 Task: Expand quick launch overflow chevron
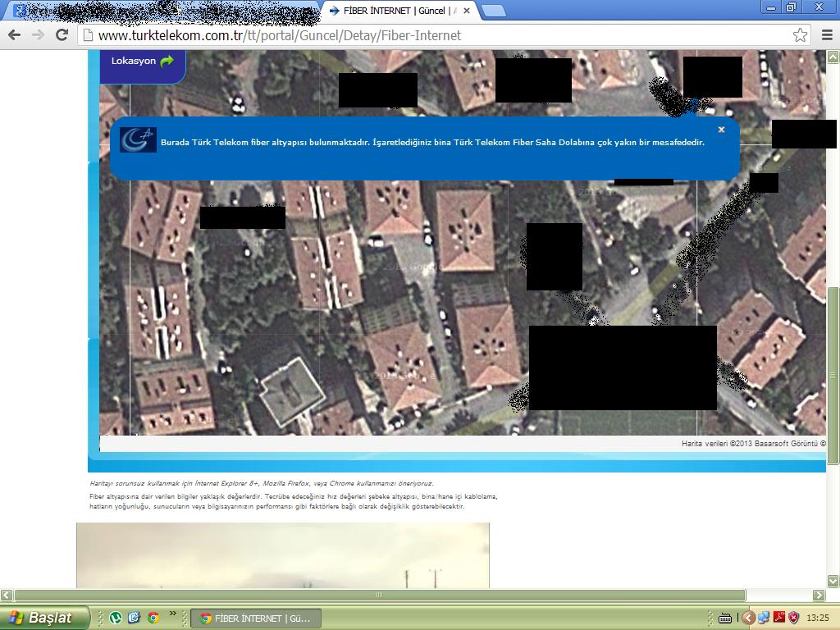tap(172, 613)
